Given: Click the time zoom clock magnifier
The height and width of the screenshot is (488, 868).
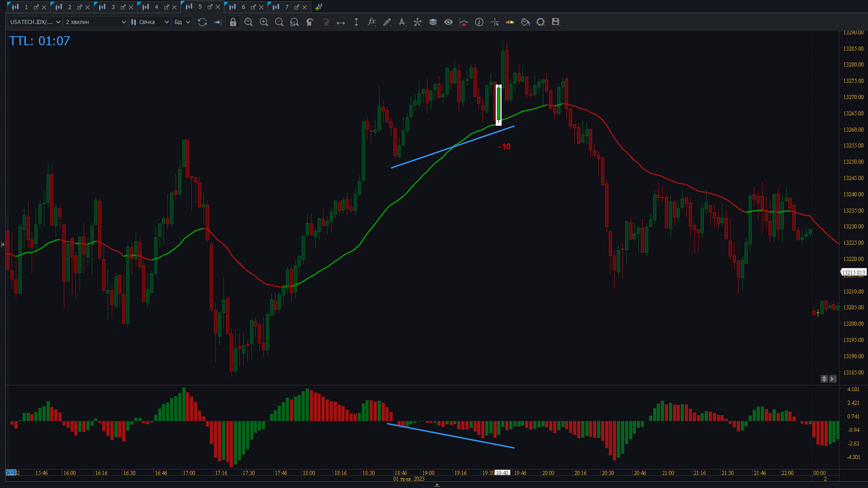Looking at the screenshot, I should coord(248,22).
